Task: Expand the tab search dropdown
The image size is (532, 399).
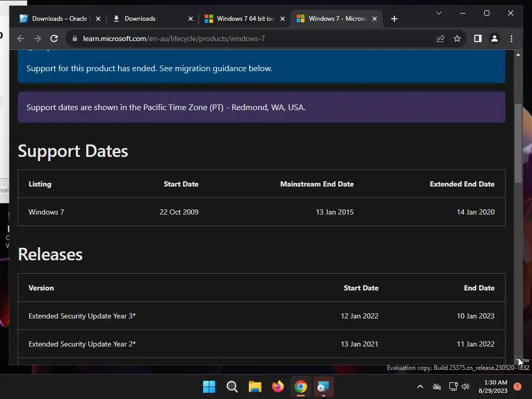Action: click(438, 13)
